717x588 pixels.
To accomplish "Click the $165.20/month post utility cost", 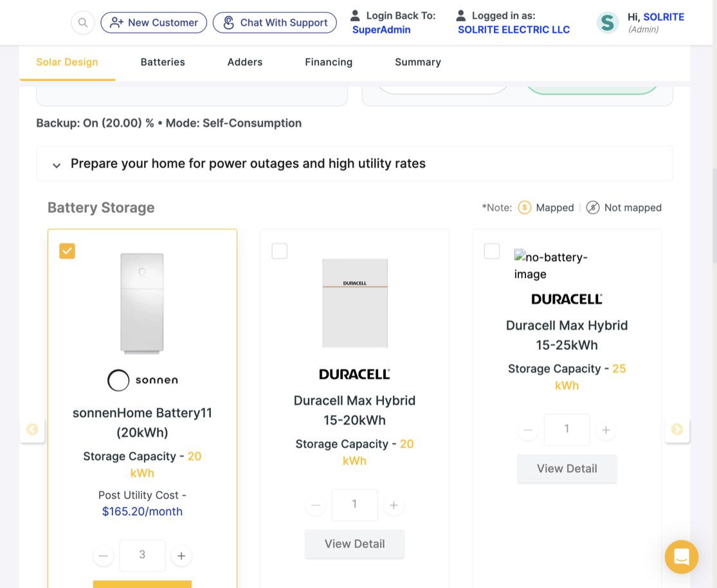I will coord(142,511).
